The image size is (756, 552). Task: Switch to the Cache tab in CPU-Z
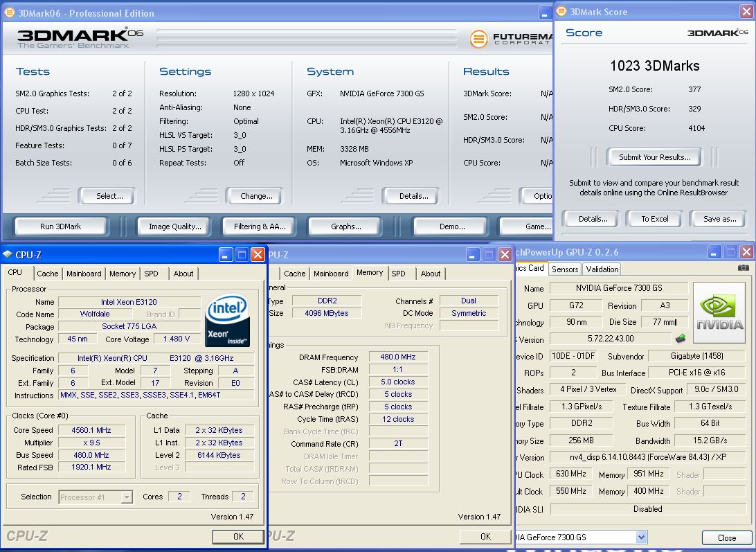click(47, 274)
